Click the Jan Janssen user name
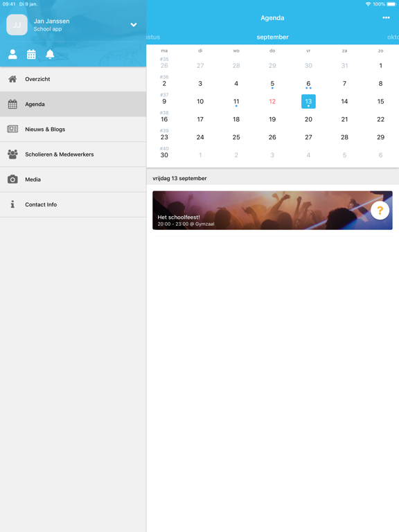399x532 pixels. [51, 21]
